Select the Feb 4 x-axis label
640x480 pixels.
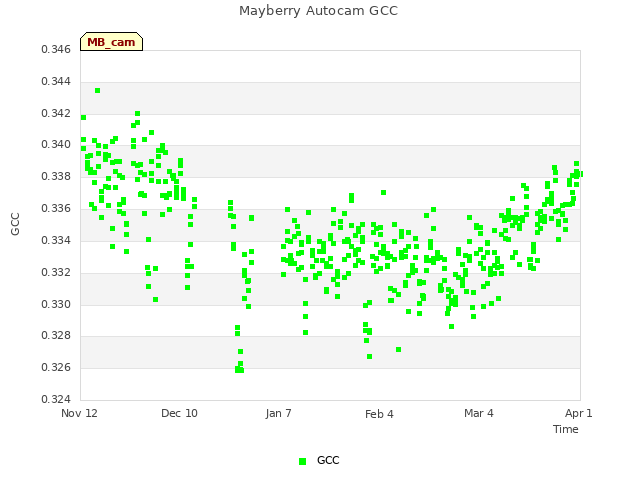coord(379,414)
